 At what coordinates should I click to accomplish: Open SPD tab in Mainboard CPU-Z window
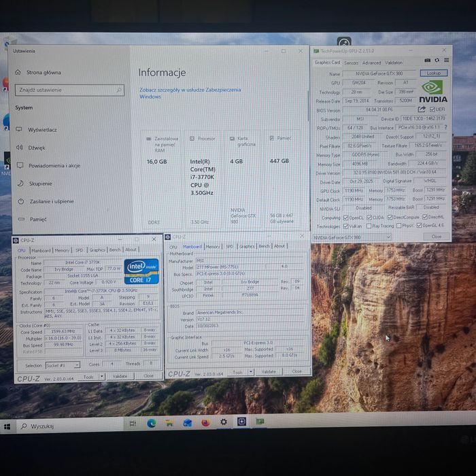pos(230,246)
